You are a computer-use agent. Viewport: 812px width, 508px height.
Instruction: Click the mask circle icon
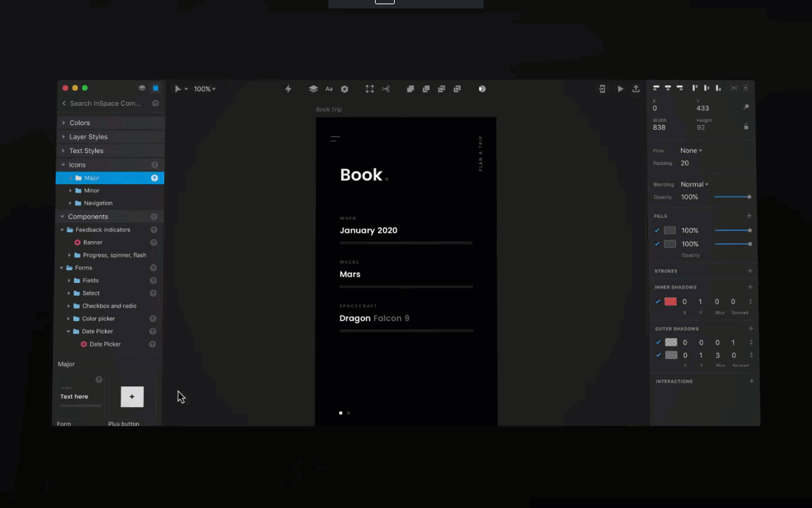point(482,89)
